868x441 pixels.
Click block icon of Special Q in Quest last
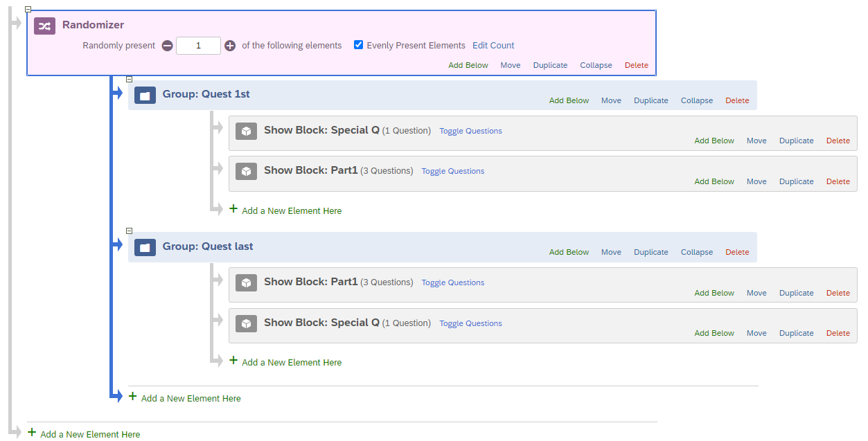point(246,323)
